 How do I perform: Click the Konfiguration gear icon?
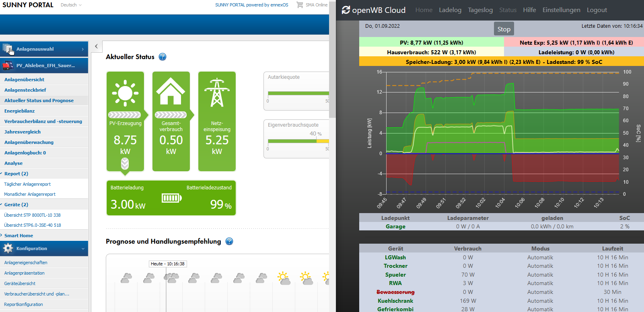pyautogui.click(x=8, y=248)
